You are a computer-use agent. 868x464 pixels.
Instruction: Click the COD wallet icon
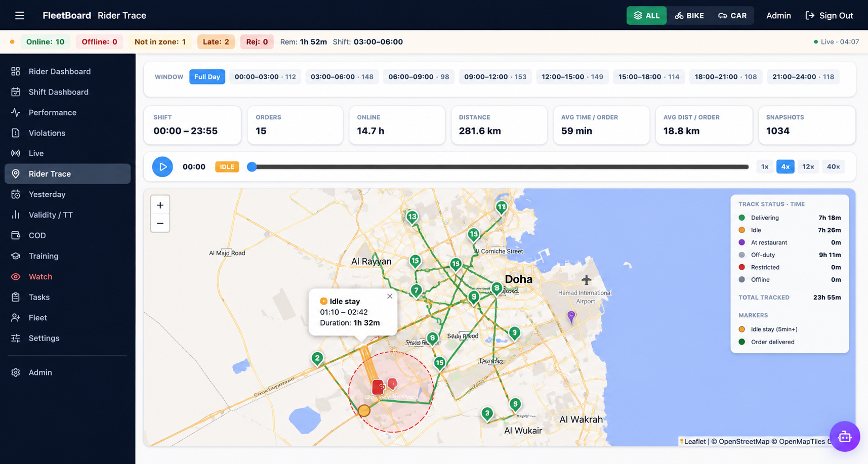pyautogui.click(x=16, y=235)
